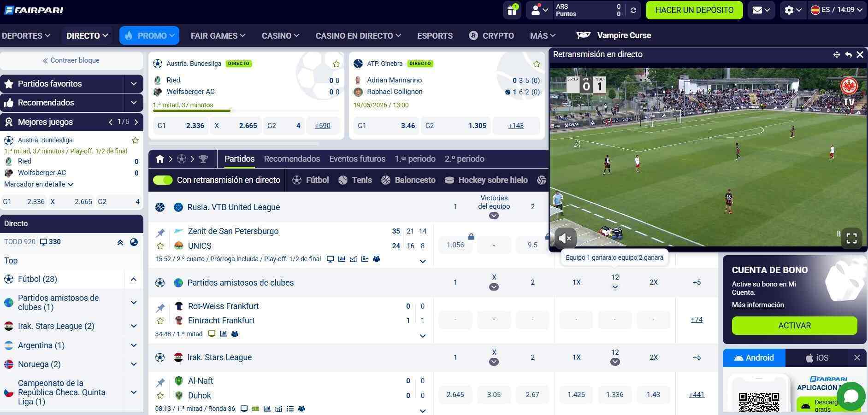
Task: Open the user account menu
Action: [539, 10]
